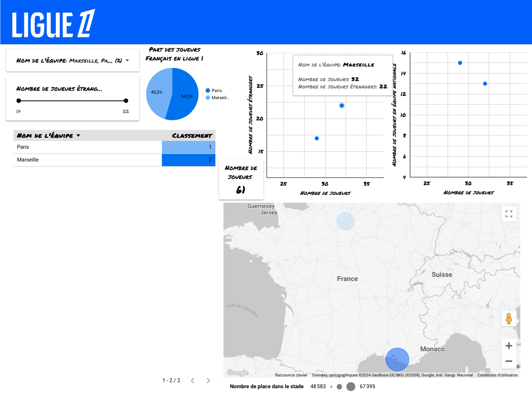This screenshot has width=532, height=399.
Task: Zoom out with the map minus button
Action: pos(508,361)
